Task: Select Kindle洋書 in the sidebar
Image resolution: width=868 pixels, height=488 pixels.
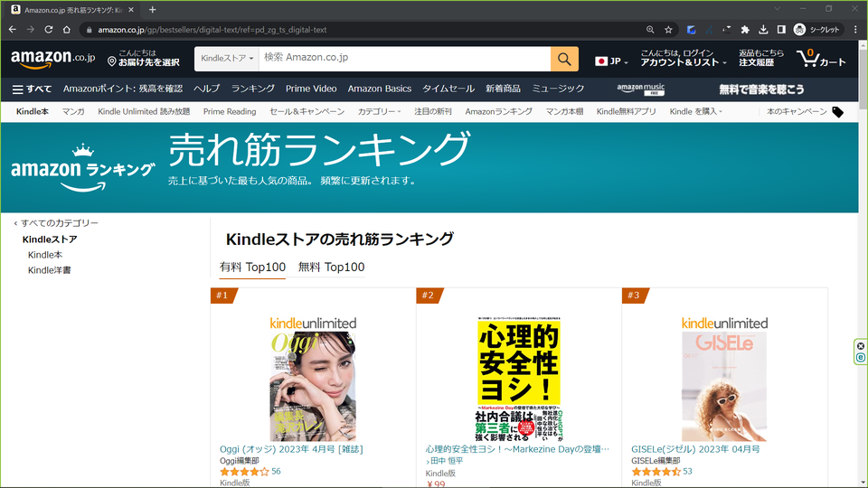Action: pyautogui.click(x=49, y=270)
